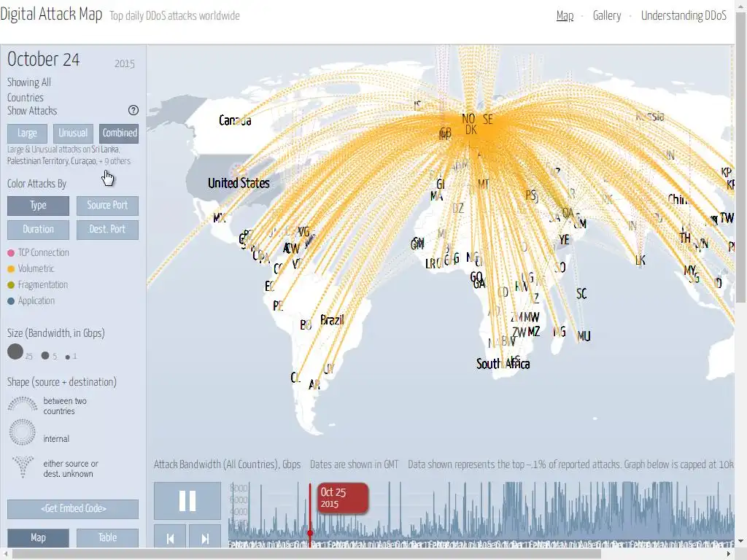Show only Large attacks
This screenshot has width=747, height=560.
[x=27, y=133]
